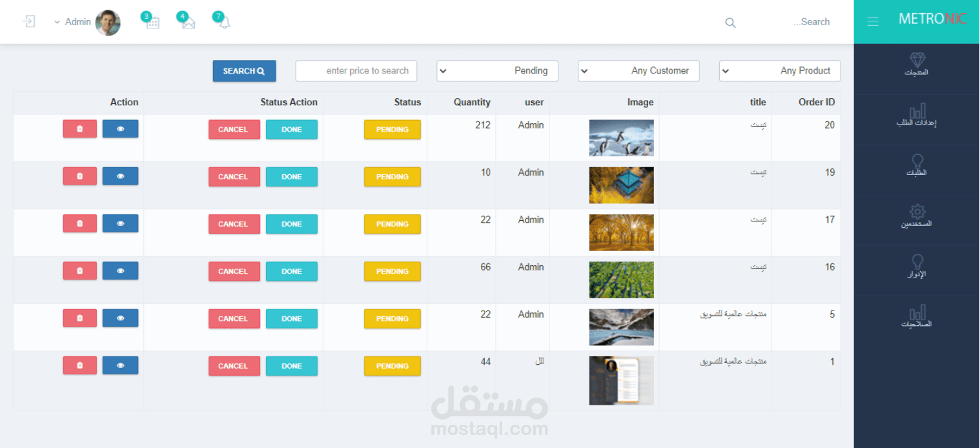
Task: Delete order 17 with trash button
Action: point(80,223)
